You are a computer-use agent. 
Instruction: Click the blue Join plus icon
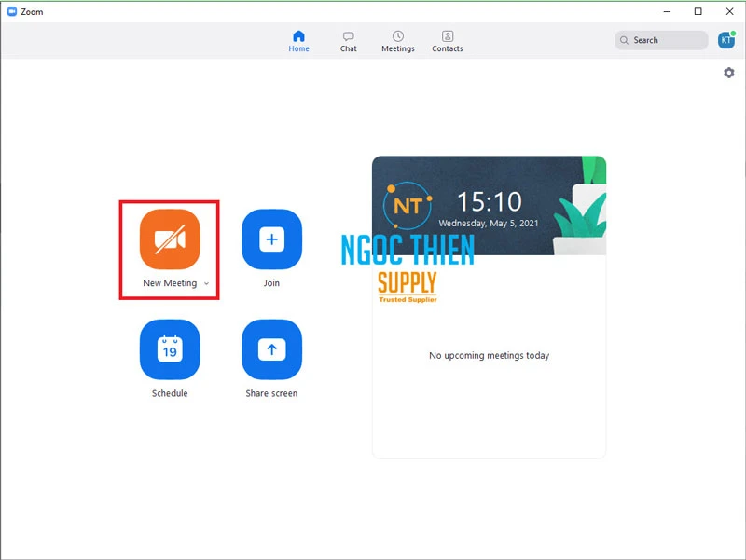271,239
